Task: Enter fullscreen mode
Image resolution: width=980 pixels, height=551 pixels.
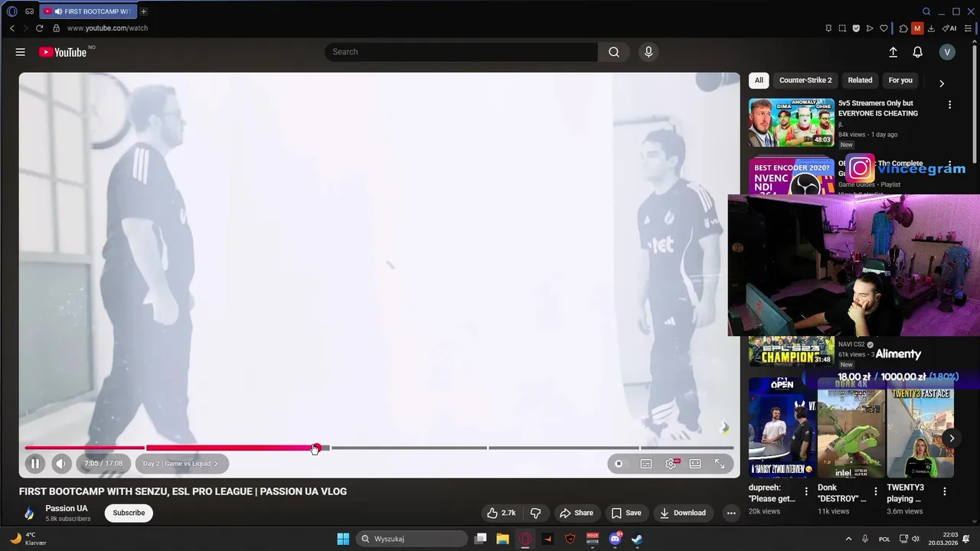Action: [x=720, y=464]
